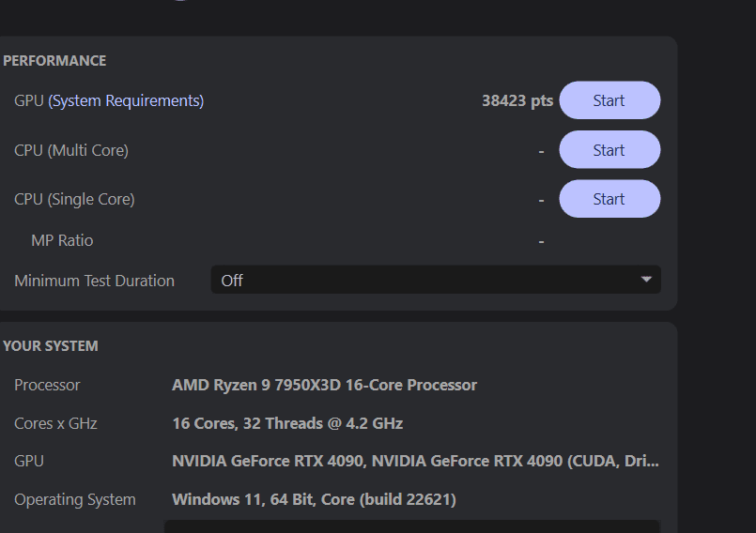Select the GPU label in Your System
Image resolution: width=756 pixels, height=533 pixels.
(x=29, y=461)
